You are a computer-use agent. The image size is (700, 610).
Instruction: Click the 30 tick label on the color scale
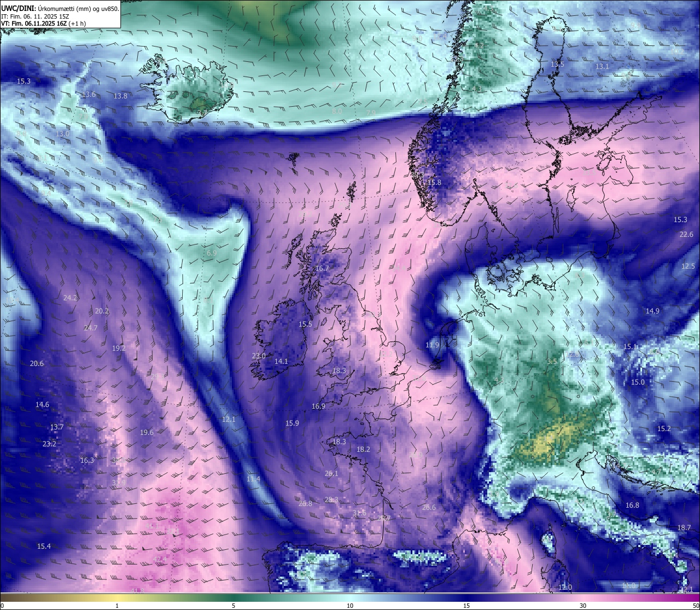[583, 606]
